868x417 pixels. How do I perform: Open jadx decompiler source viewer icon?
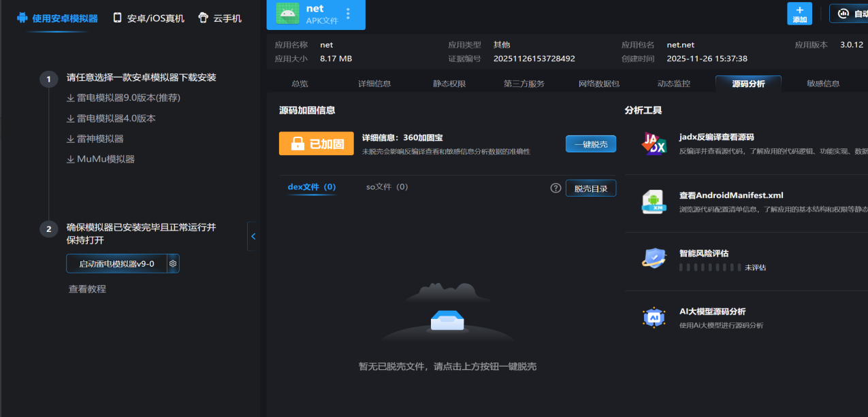click(x=654, y=144)
